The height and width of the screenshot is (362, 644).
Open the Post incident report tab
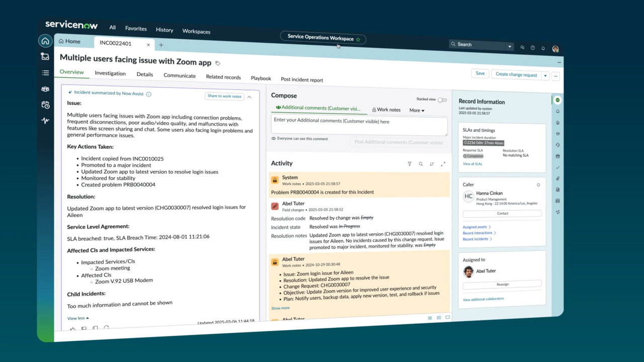click(302, 79)
